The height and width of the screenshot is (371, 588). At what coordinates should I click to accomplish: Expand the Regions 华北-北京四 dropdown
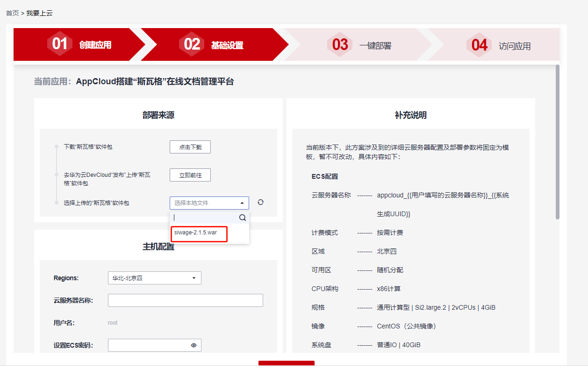point(155,278)
